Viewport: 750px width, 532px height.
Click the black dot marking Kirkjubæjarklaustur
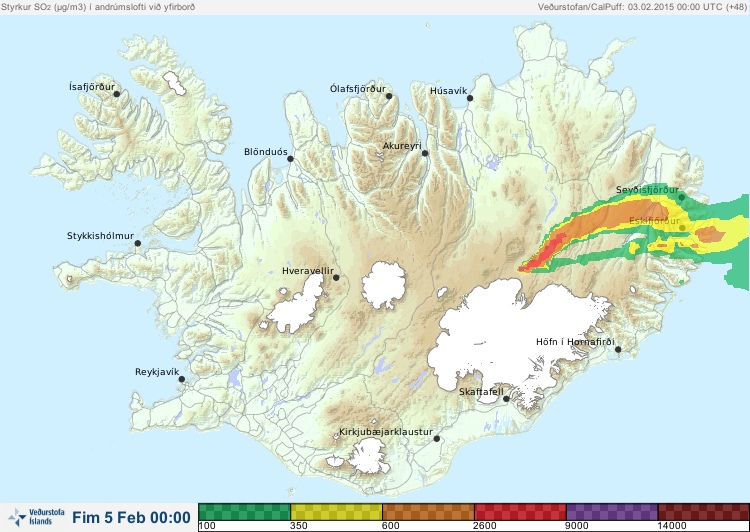(436, 439)
